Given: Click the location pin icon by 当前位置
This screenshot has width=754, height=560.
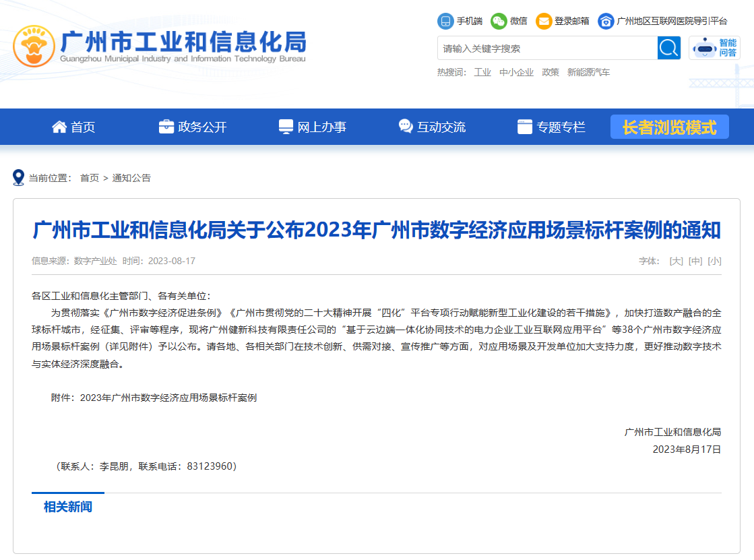Looking at the screenshot, I should [x=19, y=178].
